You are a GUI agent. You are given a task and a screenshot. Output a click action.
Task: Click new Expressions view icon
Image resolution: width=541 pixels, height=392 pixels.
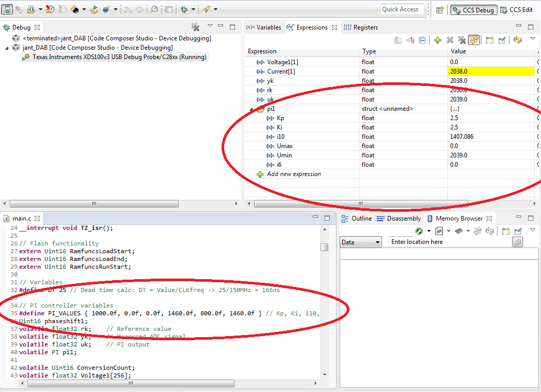[x=490, y=40]
